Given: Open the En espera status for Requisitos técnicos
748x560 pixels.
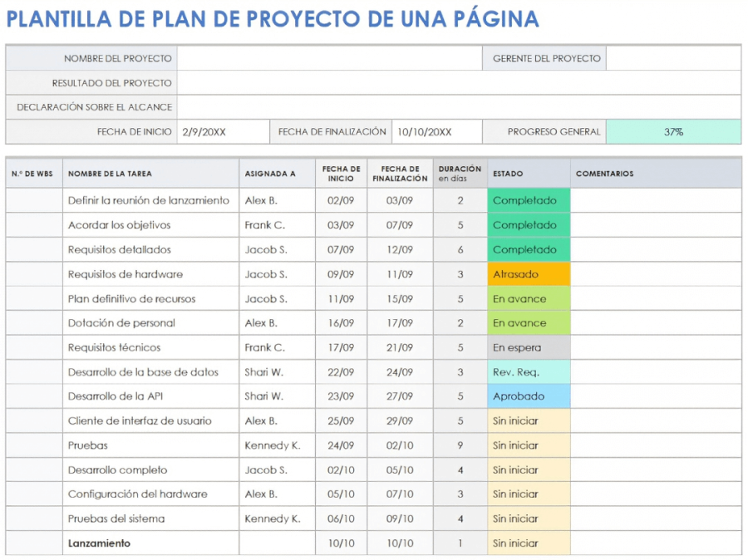Looking at the screenshot, I should tap(527, 347).
